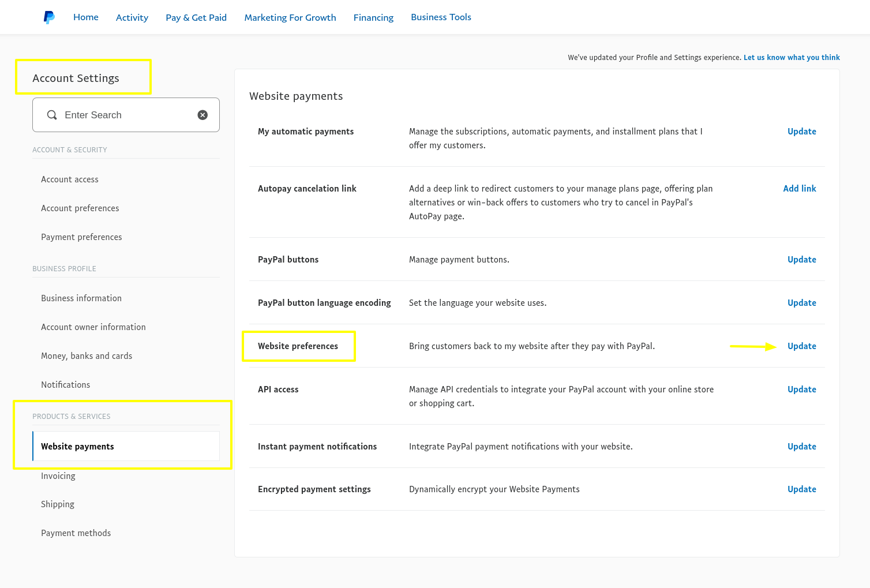Open Let us know what you think
The width and height of the screenshot is (870, 588).
point(792,58)
